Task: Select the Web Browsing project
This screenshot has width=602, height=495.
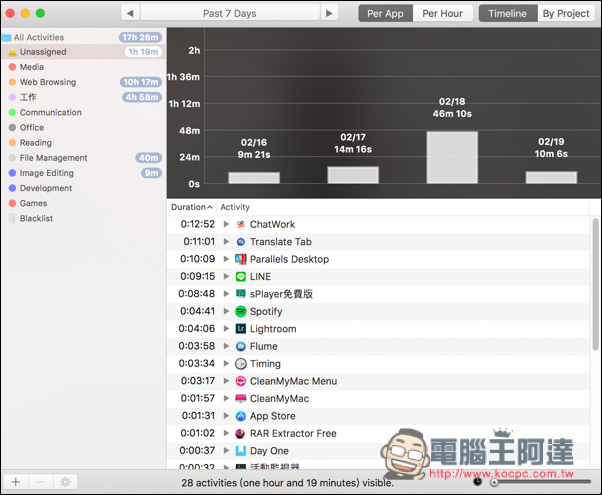Action: pos(83,82)
